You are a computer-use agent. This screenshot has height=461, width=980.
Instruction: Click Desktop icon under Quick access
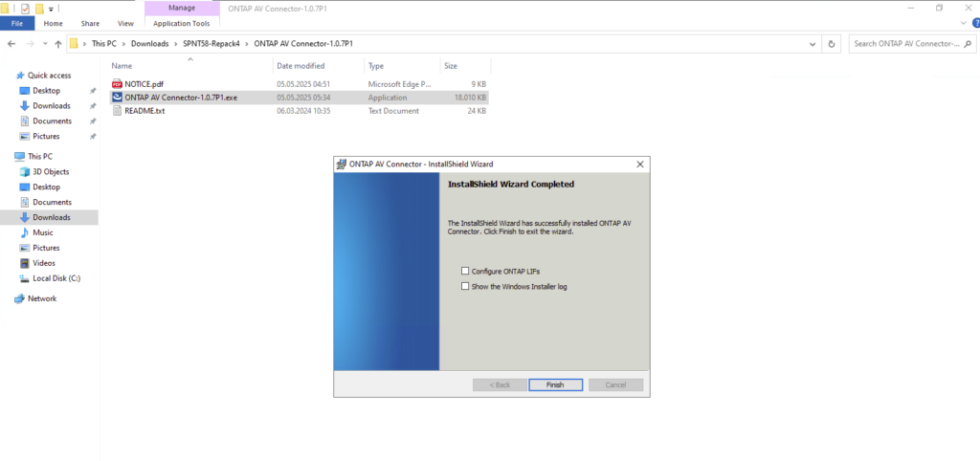tap(25, 91)
